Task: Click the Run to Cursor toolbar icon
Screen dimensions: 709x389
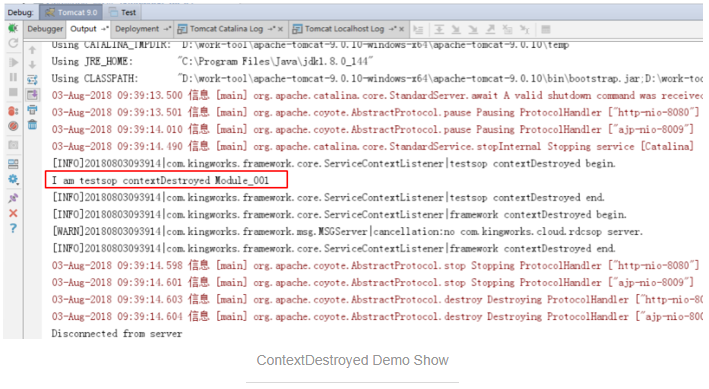Action: point(525,29)
